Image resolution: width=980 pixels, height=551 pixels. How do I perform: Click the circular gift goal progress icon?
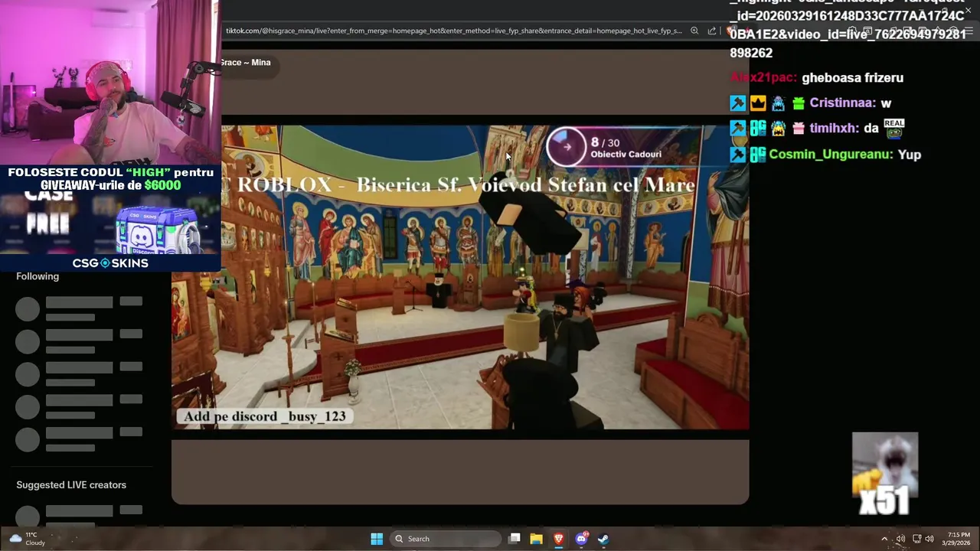click(566, 146)
